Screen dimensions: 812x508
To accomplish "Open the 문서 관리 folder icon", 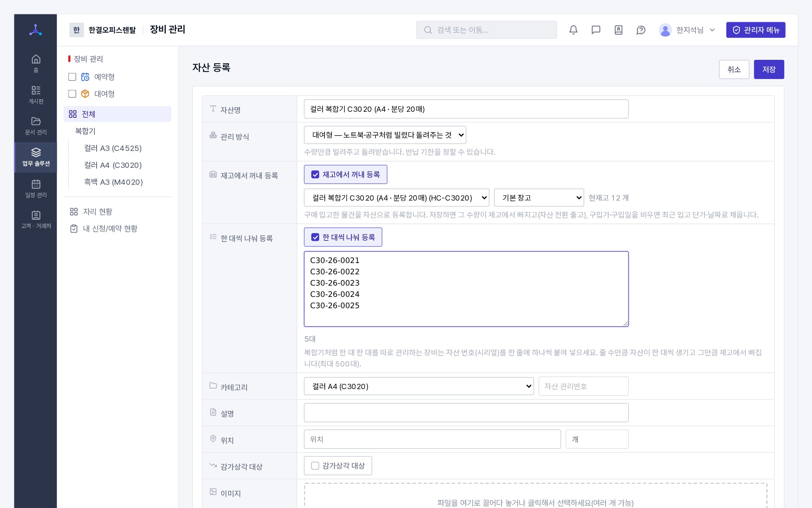I will click(x=36, y=121).
